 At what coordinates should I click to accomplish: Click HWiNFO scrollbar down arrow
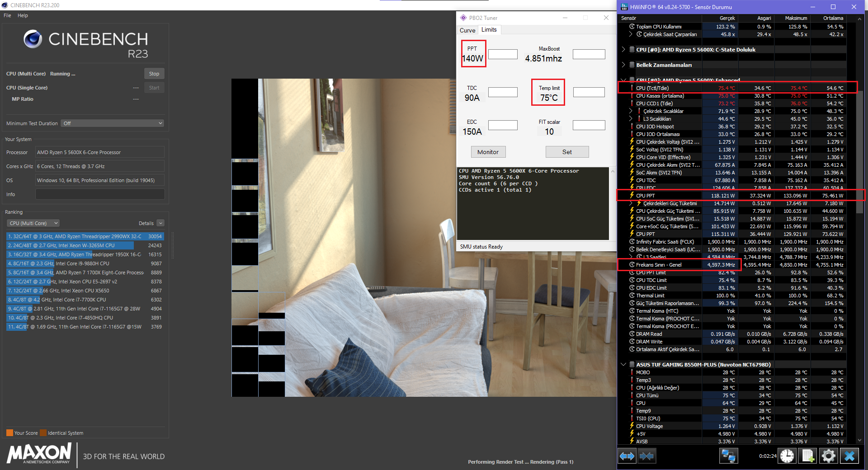859,440
